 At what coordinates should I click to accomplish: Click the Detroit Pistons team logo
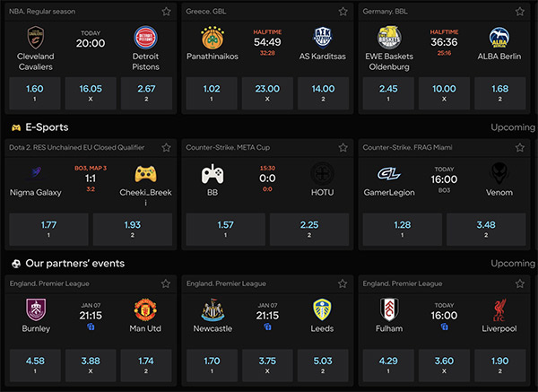(145, 38)
